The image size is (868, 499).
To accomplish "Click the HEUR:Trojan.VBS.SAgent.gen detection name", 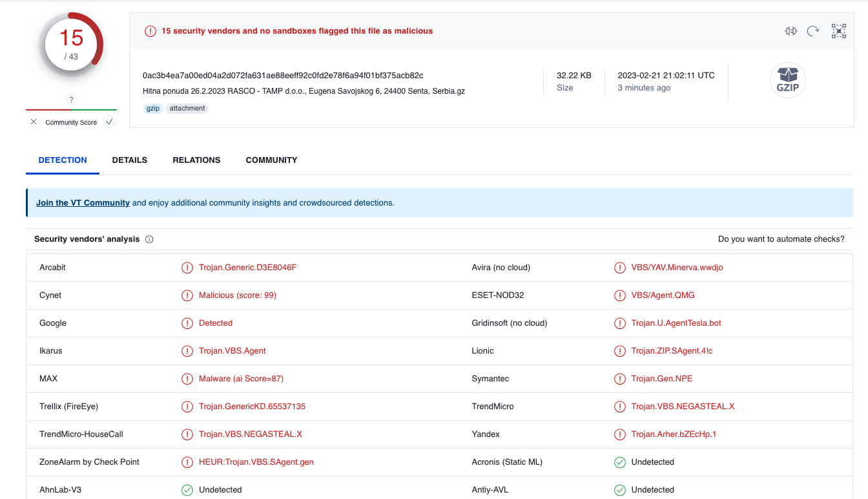I will tap(256, 462).
